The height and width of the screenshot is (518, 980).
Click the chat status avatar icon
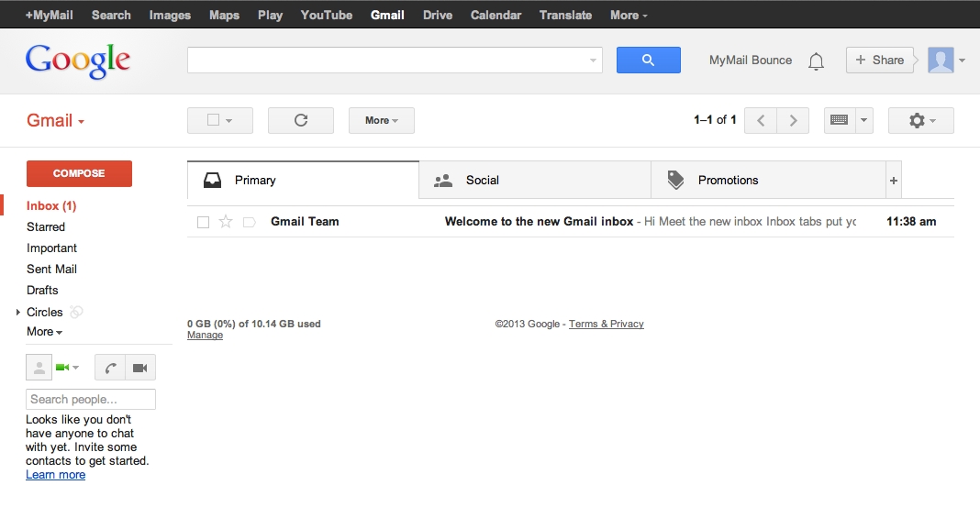(x=39, y=367)
